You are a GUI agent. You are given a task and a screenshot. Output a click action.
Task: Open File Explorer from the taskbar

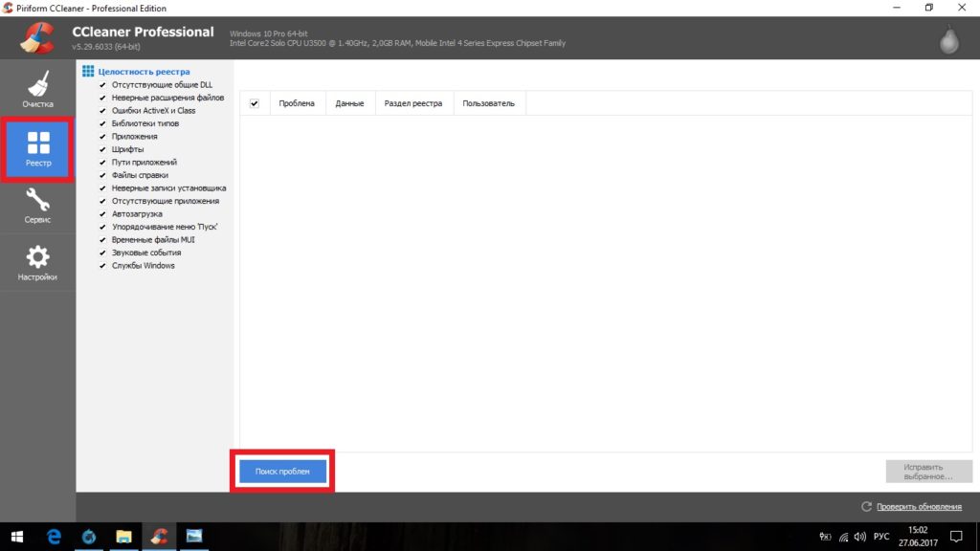click(123, 537)
